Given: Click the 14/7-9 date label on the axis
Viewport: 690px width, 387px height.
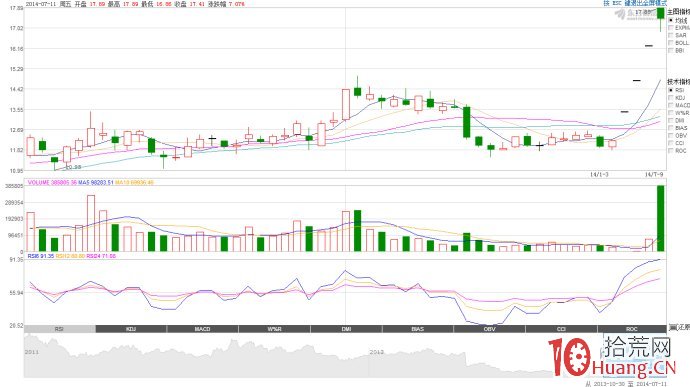Looking at the screenshot, I should pyautogui.click(x=653, y=175).
